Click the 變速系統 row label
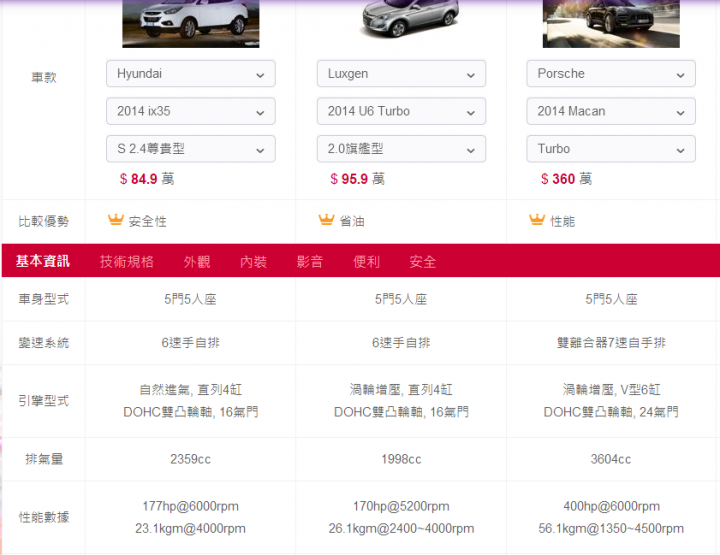Image resolution: width=720 pixels, height=555 pixels. (44, 343)
